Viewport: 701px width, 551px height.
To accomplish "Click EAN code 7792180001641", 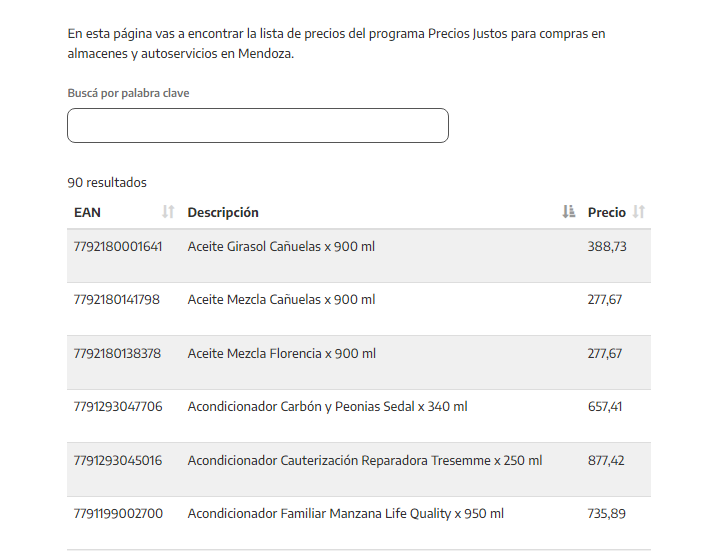I will click(118, 246).
